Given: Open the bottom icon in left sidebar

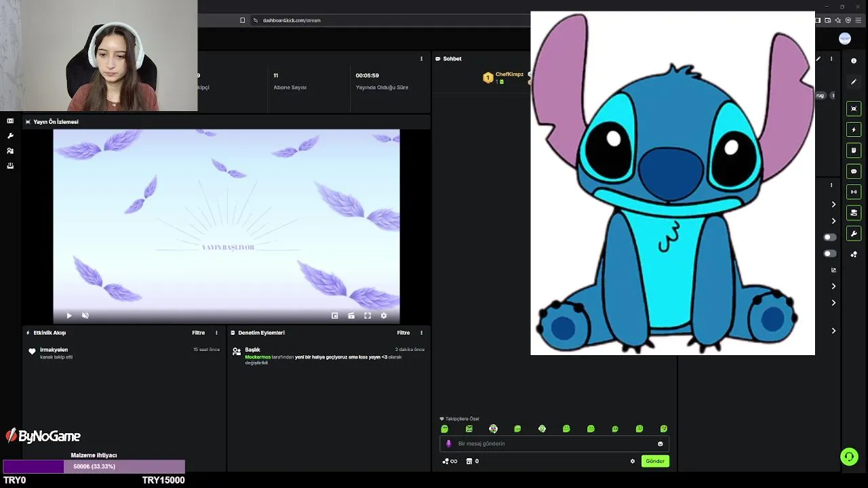Looking at the screenshot, I should click(10, 165).
